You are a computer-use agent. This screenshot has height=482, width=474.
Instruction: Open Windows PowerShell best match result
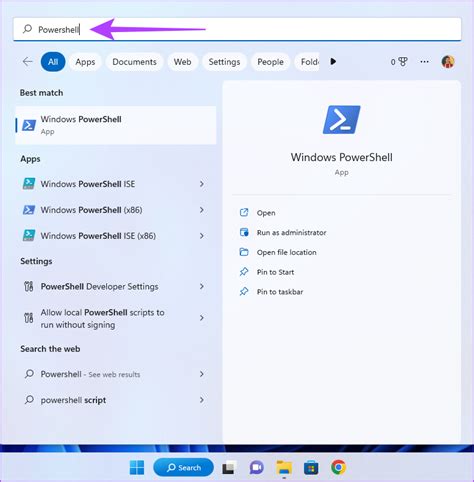(116, 125)
